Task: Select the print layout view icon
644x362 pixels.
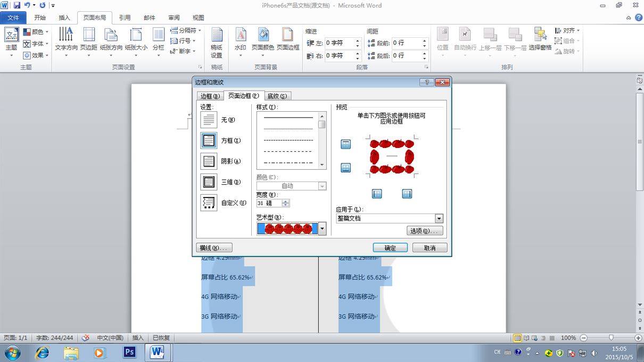Action: pos(517,338)
